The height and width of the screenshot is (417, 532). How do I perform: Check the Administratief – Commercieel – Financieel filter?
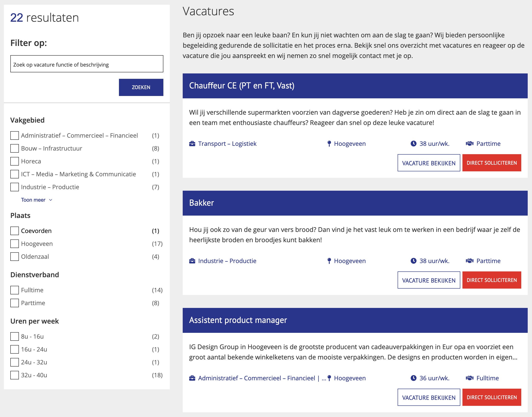pos(15,135)
